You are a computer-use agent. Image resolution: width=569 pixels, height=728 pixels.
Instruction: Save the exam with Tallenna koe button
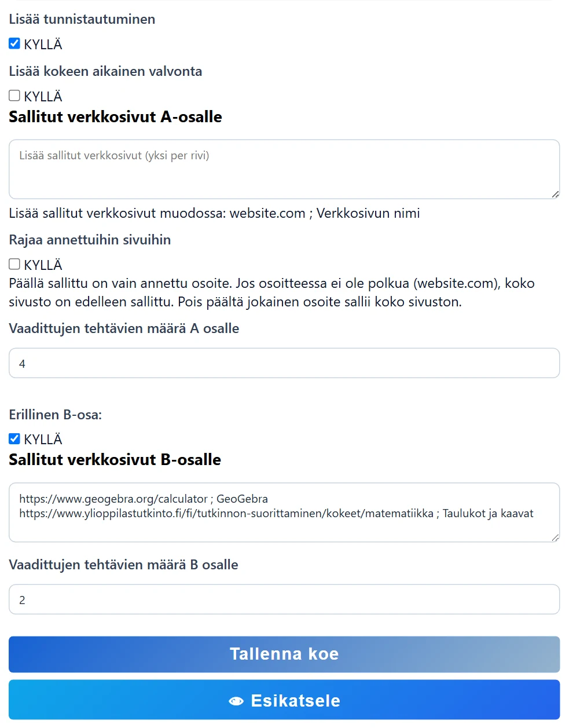coord(284,654)
